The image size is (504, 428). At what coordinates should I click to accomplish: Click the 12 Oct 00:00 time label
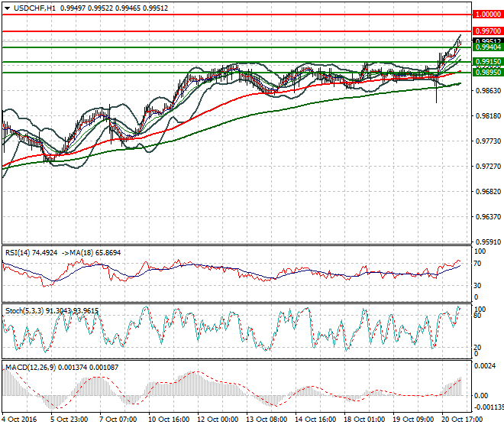coord(218,420)
